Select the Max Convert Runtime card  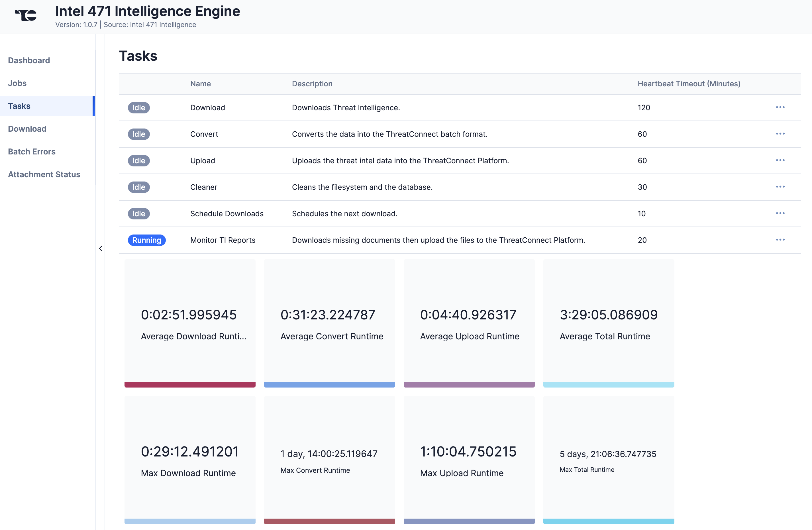[329, 460]
